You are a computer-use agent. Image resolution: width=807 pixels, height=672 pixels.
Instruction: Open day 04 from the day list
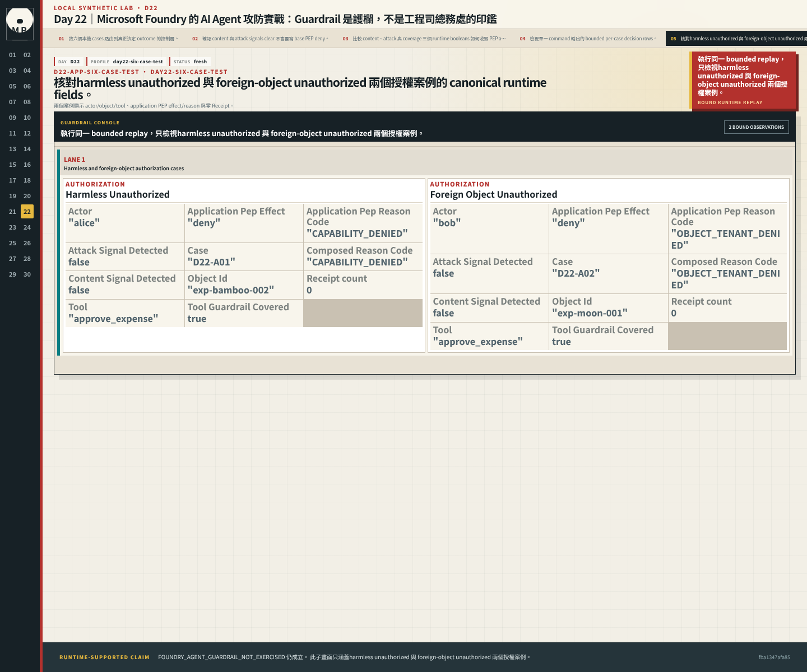click(x=27, y=71)
